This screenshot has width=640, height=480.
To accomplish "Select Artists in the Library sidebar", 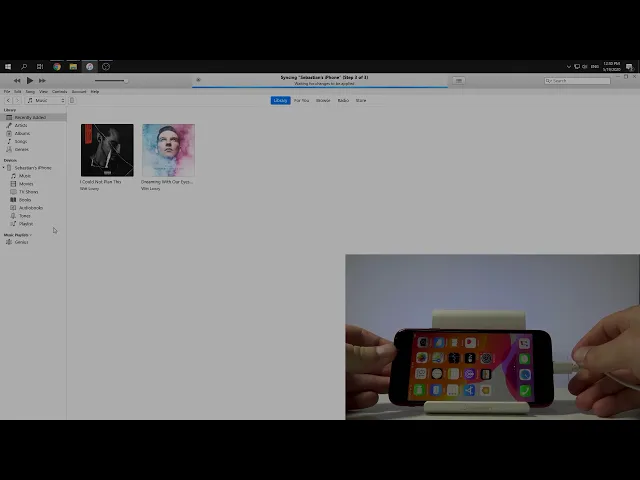I will point(21,125).
